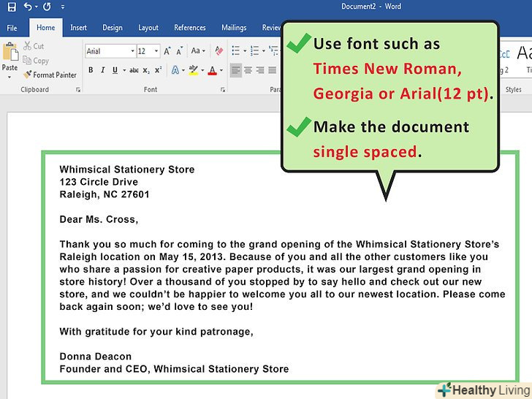The width and height of the screenshot is (532, 399).
Task: Click 'Founder and CEO, Whimsical Stationery Store' line
Action: (174, 369)
